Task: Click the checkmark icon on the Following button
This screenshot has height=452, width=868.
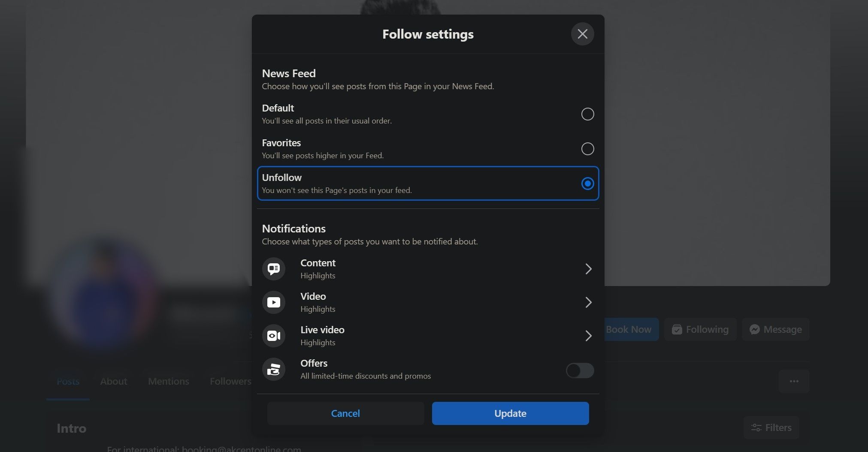Action: [677, 329]
